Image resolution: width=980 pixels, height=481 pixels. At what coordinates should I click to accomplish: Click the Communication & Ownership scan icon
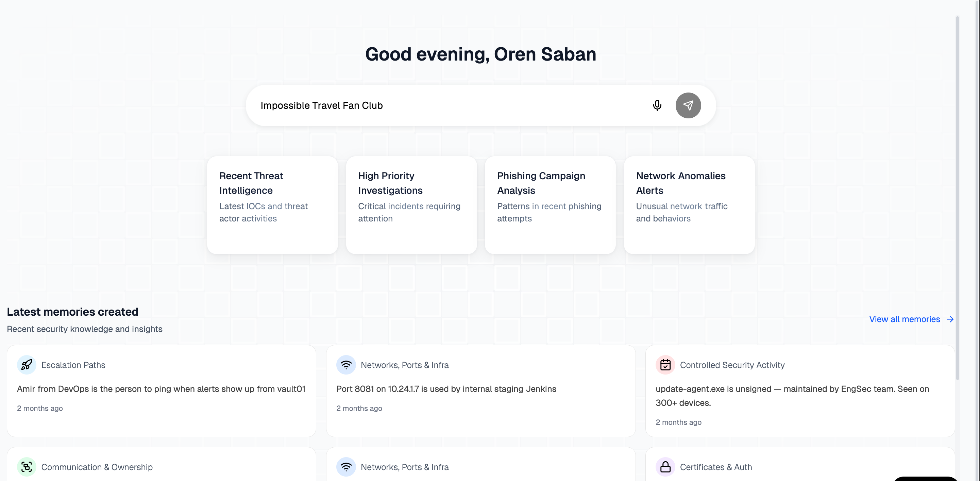click(27, 467)
